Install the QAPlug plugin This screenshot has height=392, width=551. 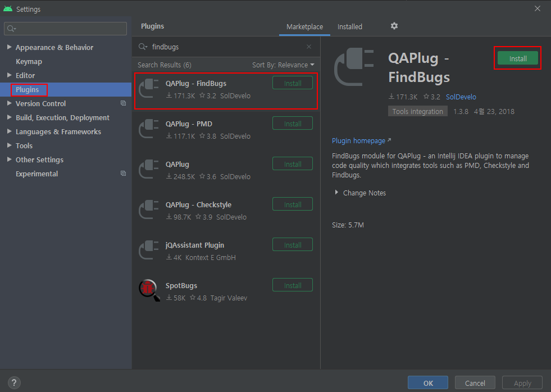(x=293, y=164)
